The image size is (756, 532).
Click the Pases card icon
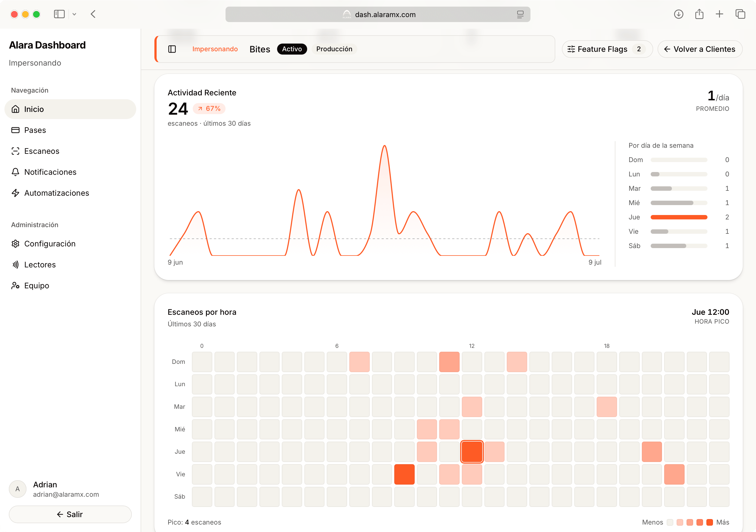pos(15,130)
